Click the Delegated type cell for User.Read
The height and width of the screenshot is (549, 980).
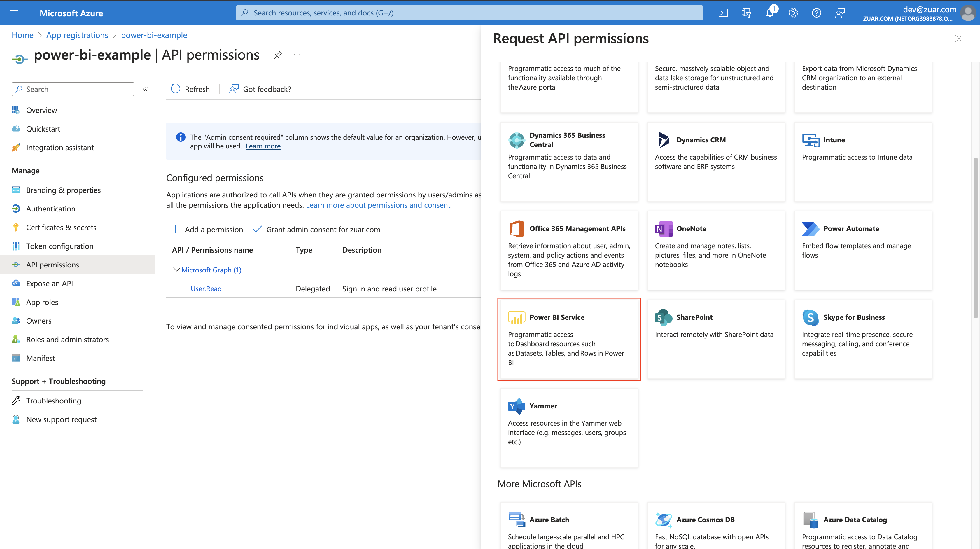pos(313,289)
